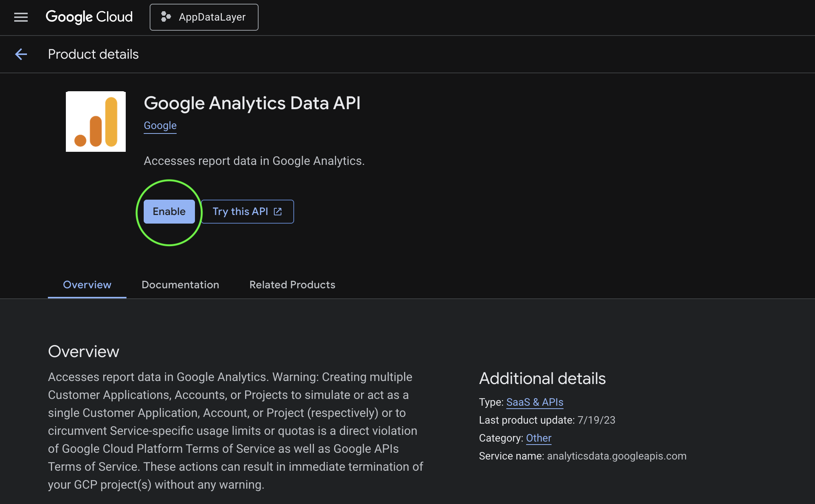Go back using the left arrow
This screenshot has width=815, height=504.
21,54
